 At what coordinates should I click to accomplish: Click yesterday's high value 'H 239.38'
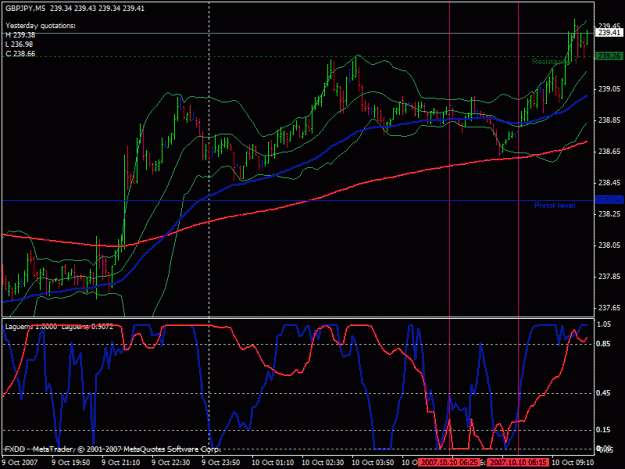click(x=20, y=35)
